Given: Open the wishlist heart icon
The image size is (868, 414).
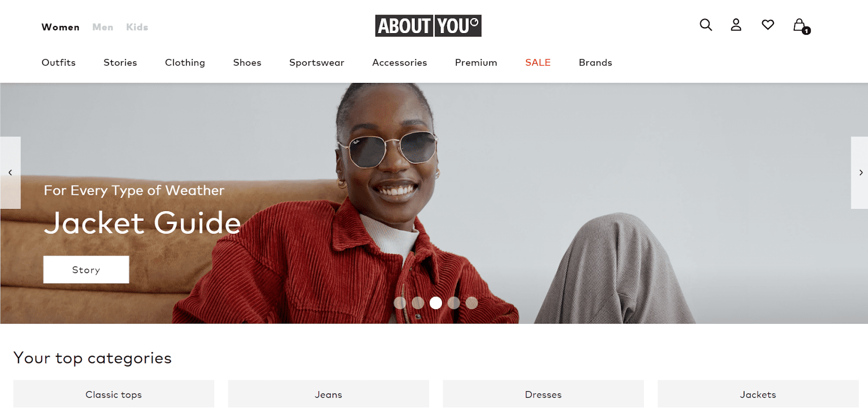Looking at the screenshot, I should [x=768, y=25].
